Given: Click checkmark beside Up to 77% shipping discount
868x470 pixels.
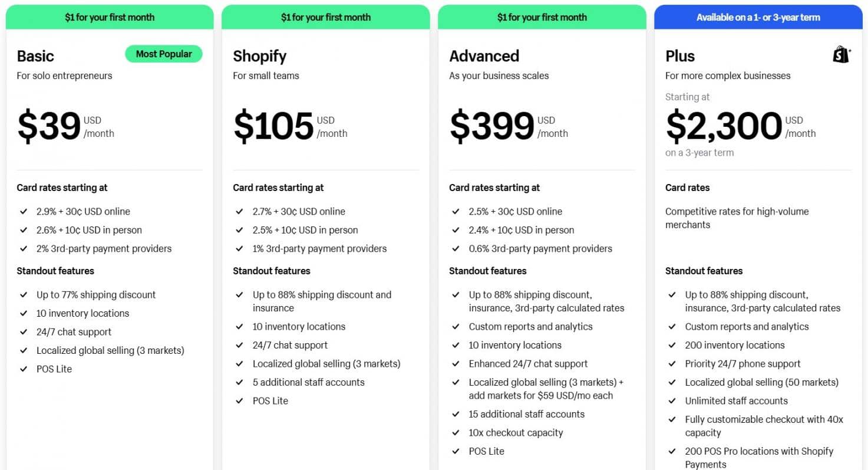Looking at the screenshot, I should coord(24,295).
